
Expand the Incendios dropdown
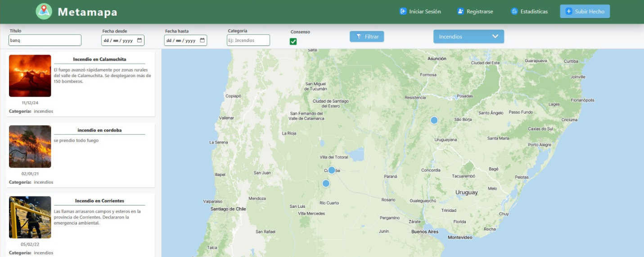click(468, 37)
